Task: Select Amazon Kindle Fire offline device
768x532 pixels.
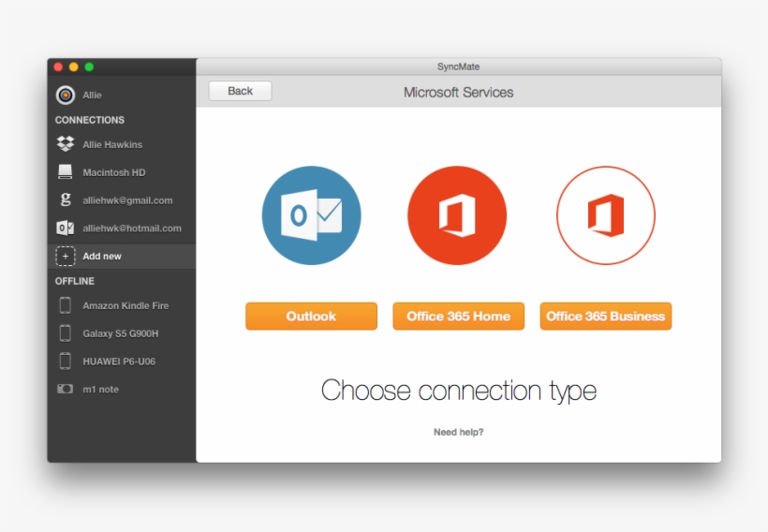Action: tap(122, 305)
